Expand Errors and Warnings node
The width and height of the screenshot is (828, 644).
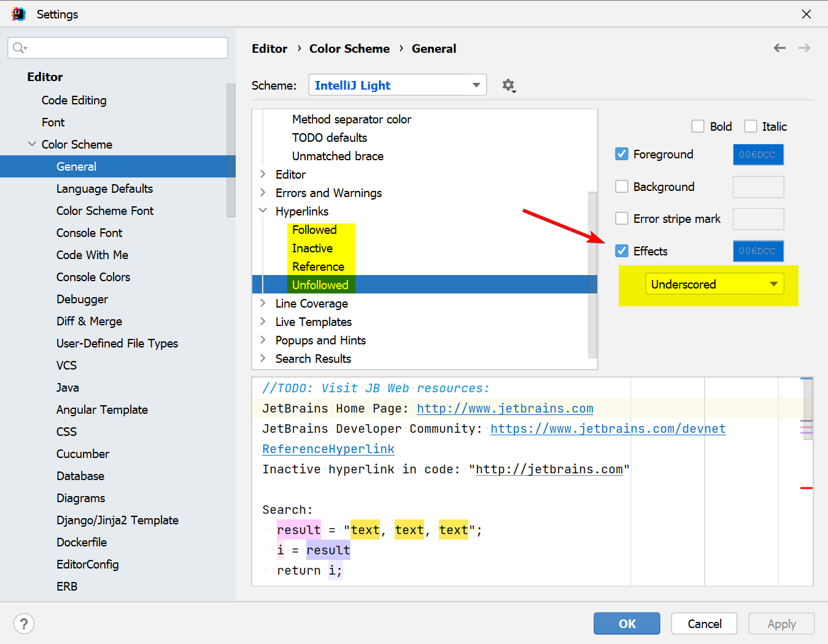click(x=263, y=193)
